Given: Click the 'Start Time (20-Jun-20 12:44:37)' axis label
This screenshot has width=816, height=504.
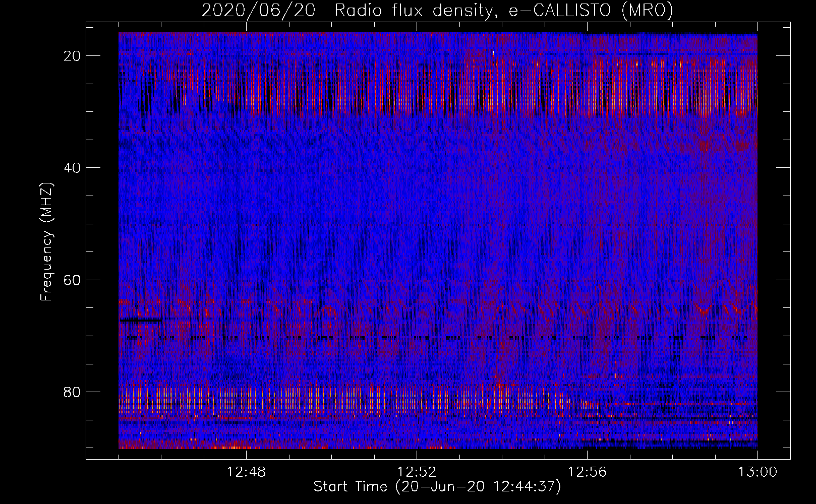Looking at the screenshot, I should (x=437, y=487).
